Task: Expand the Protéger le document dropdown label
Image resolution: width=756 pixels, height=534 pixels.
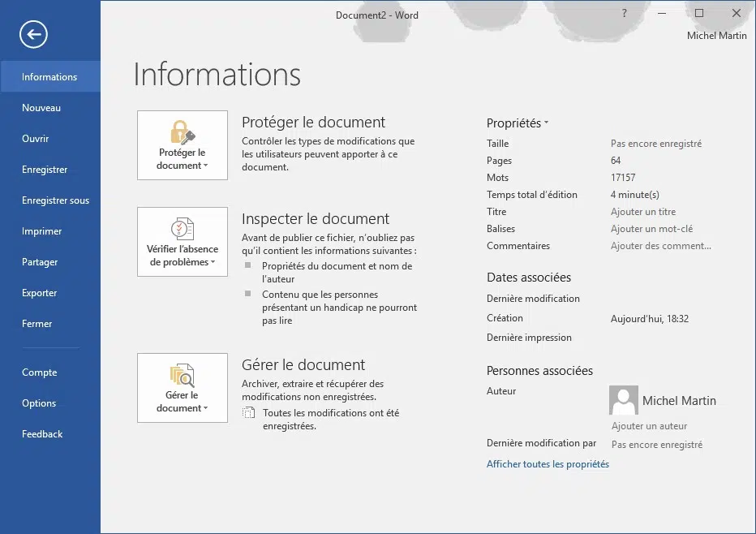Action: (183, 159)
